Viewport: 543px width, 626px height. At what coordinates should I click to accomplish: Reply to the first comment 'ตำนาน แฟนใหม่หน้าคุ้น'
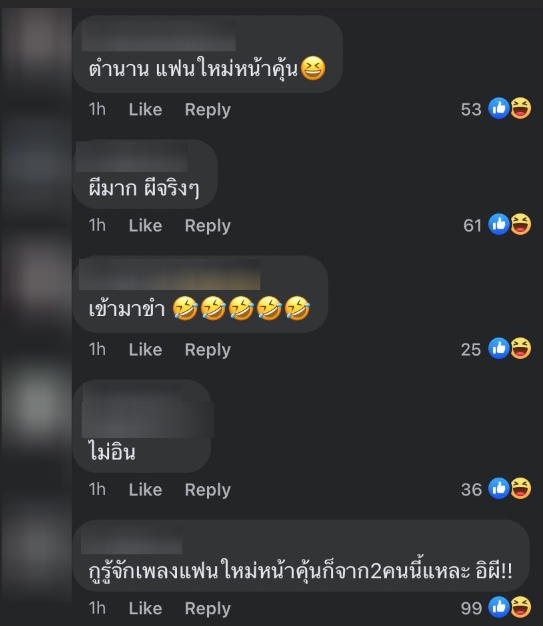click(208, 109)
